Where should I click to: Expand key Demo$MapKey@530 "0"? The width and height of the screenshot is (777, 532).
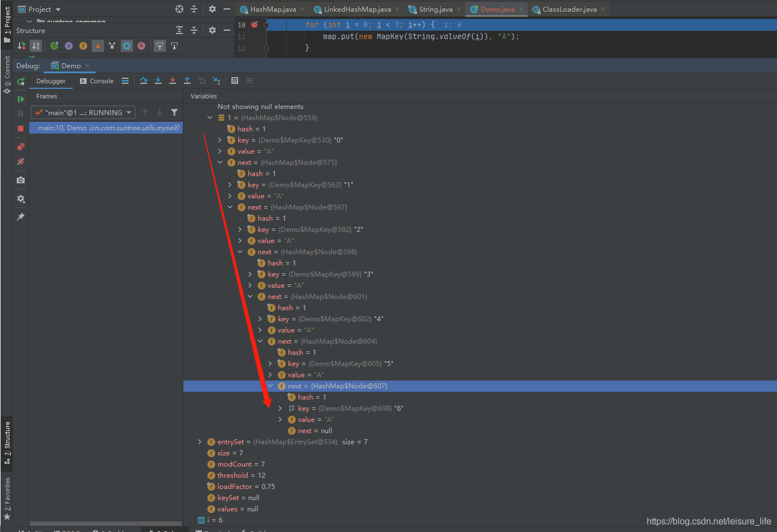[220, 140]
